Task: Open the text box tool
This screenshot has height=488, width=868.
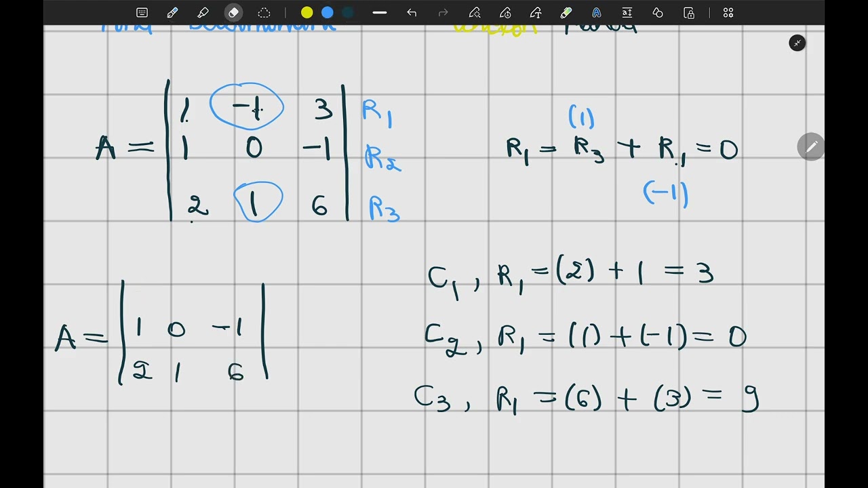Action: tap(627, 13)
